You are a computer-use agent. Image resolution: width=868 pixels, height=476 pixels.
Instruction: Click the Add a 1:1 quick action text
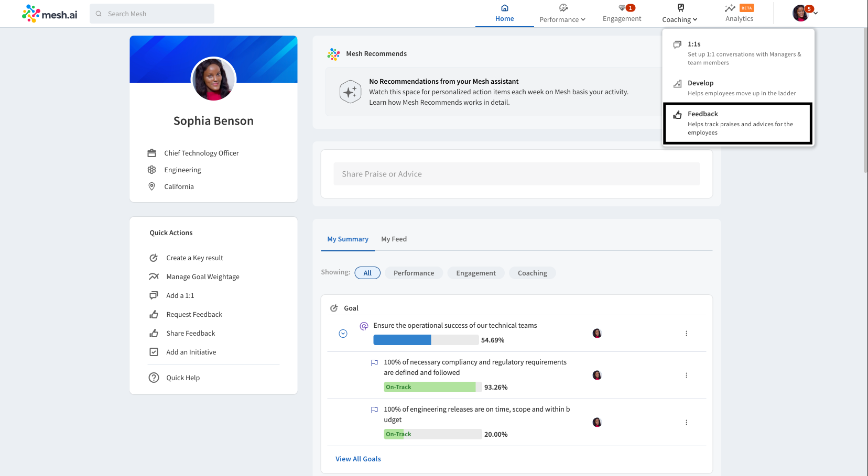[x=180, y=295]
